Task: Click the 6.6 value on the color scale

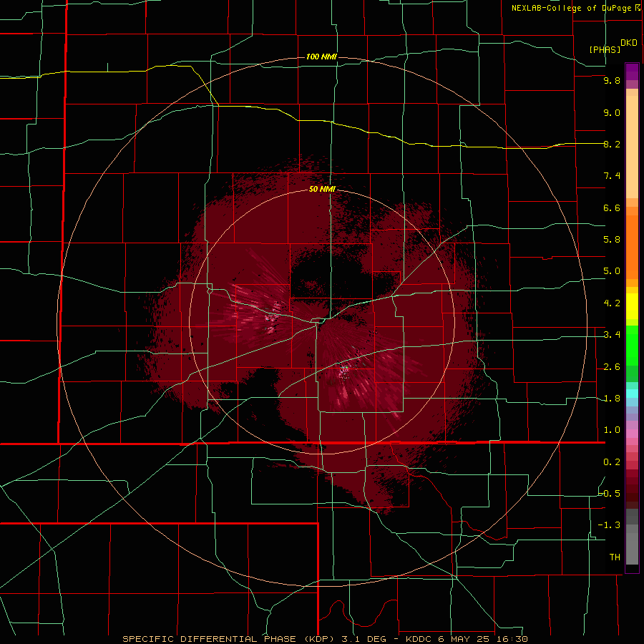Action: point(612,208)
